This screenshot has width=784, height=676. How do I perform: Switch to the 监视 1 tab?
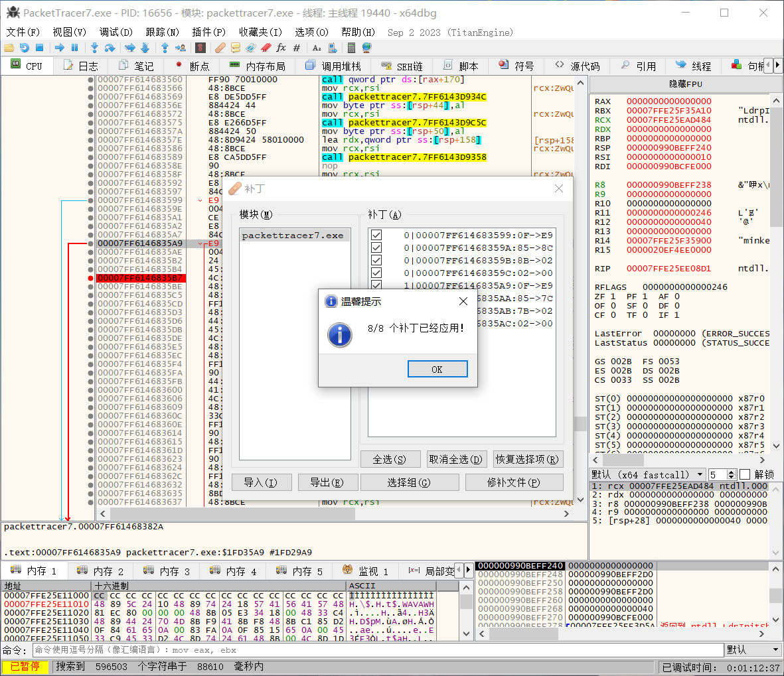pos(366,571)
